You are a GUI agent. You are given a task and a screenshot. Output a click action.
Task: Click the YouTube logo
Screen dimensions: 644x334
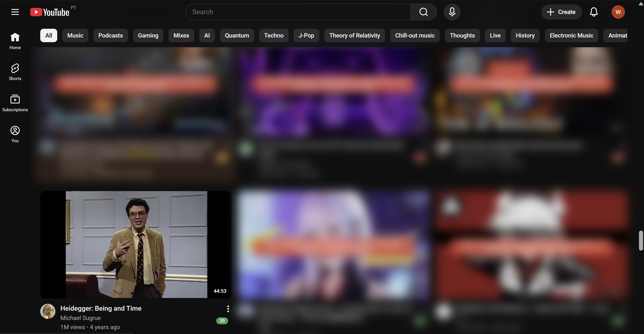tap(50, 12)
